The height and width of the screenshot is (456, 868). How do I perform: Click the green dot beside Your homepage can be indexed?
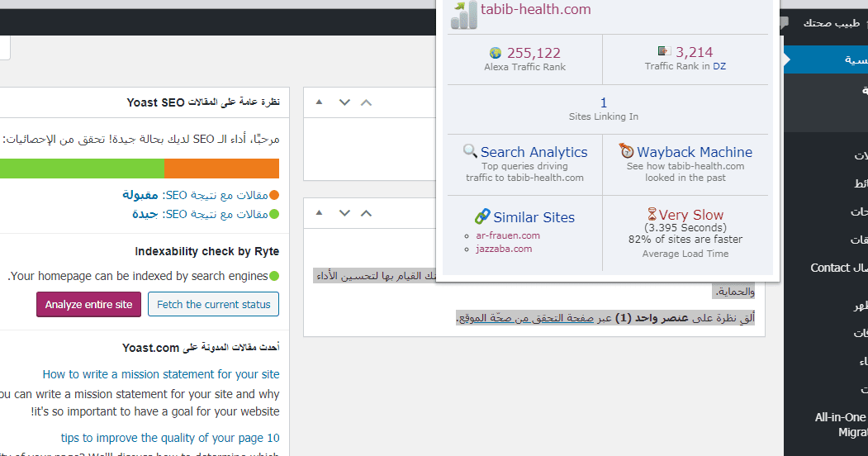click(274, 276)
